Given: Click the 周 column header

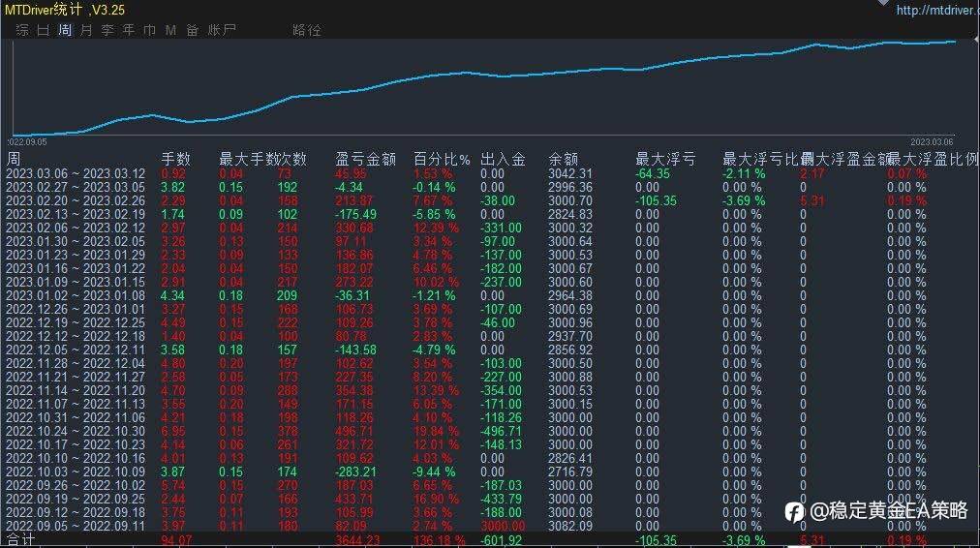Looking at the screenshot, I should pyautogui.click(x=14, y=160).
